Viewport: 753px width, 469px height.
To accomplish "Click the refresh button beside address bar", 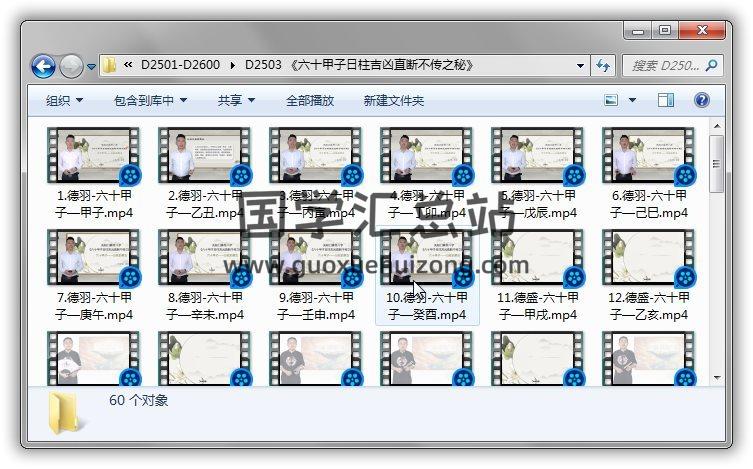I will point(603,65).
